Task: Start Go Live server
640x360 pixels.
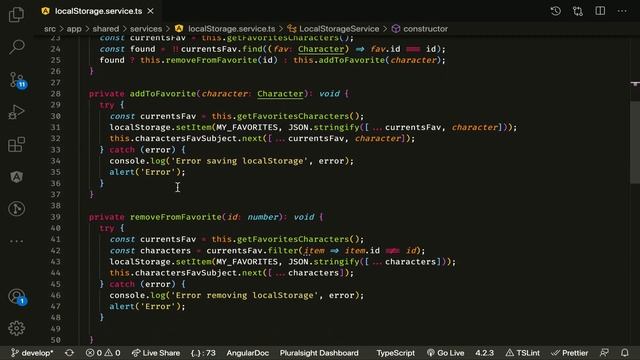Action: (445, 353)
